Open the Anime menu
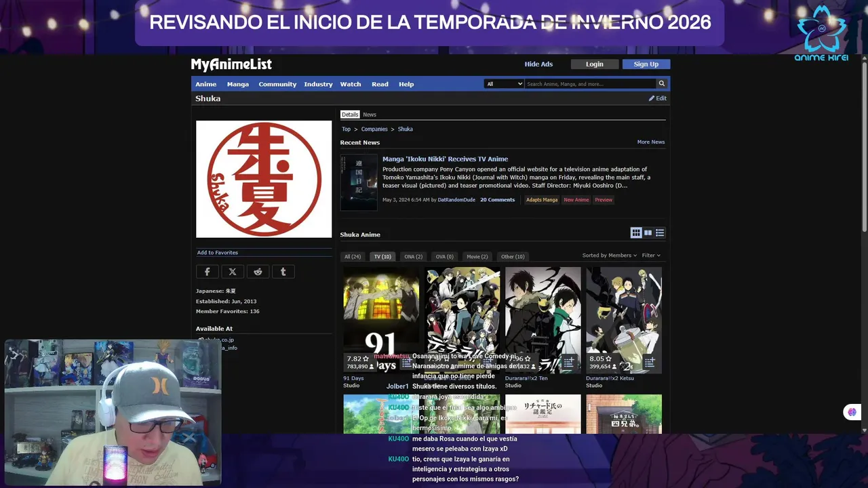Screen dimensions: 868x488 click(206, 84)
